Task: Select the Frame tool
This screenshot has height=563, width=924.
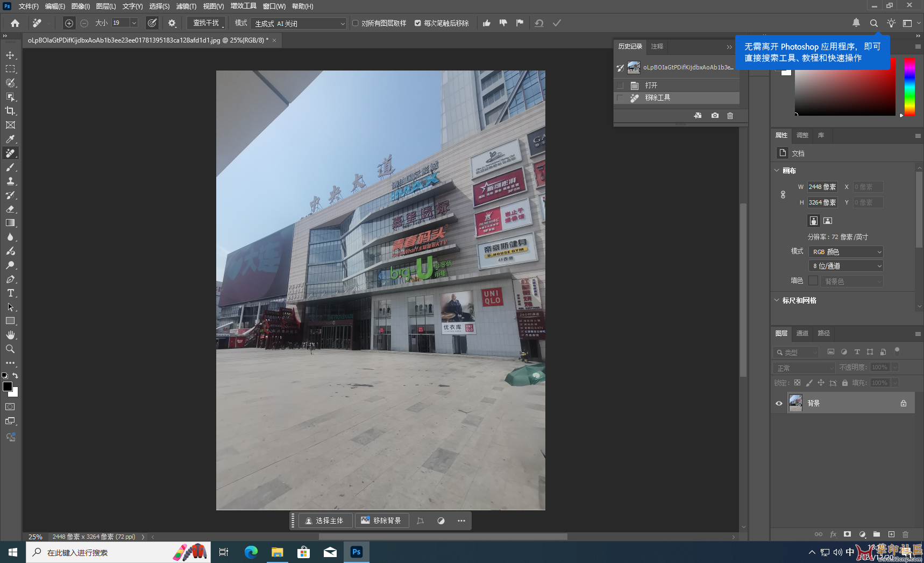Action: pos(10,125)
